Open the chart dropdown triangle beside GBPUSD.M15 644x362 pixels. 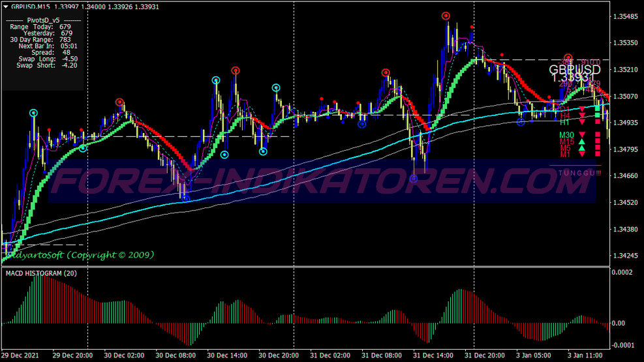point(6,6)
